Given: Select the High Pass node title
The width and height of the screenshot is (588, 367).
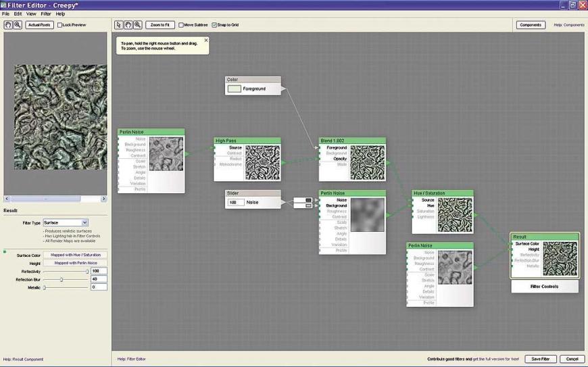Looking at the screenshot, I should (x=226, y=141).
